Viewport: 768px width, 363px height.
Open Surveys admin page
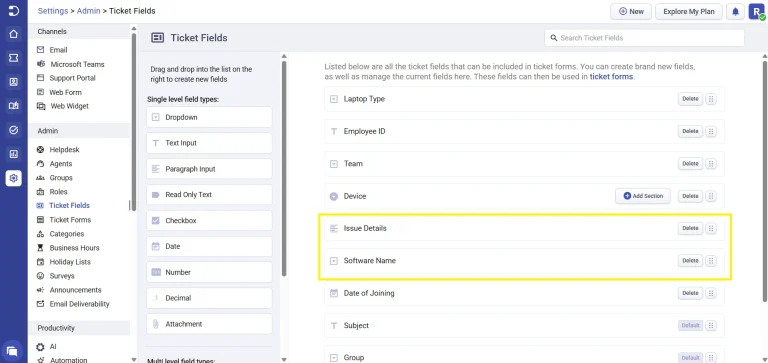coord(62,276)
